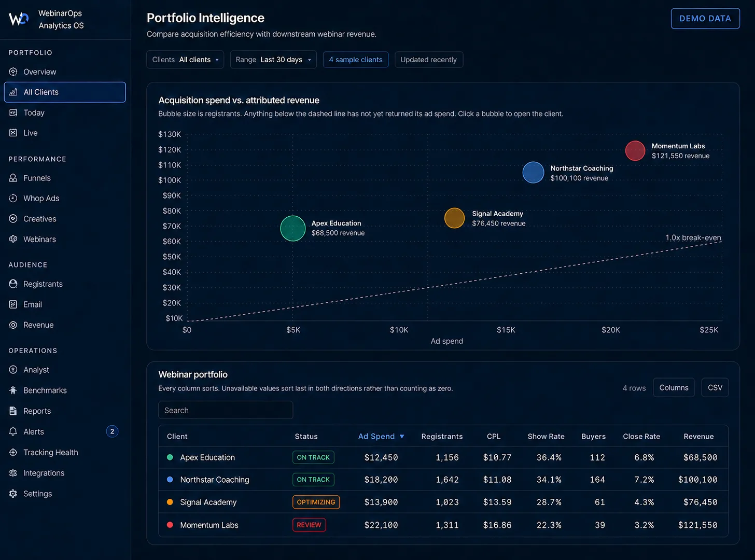Sort by Status column header

pos(306,437)
